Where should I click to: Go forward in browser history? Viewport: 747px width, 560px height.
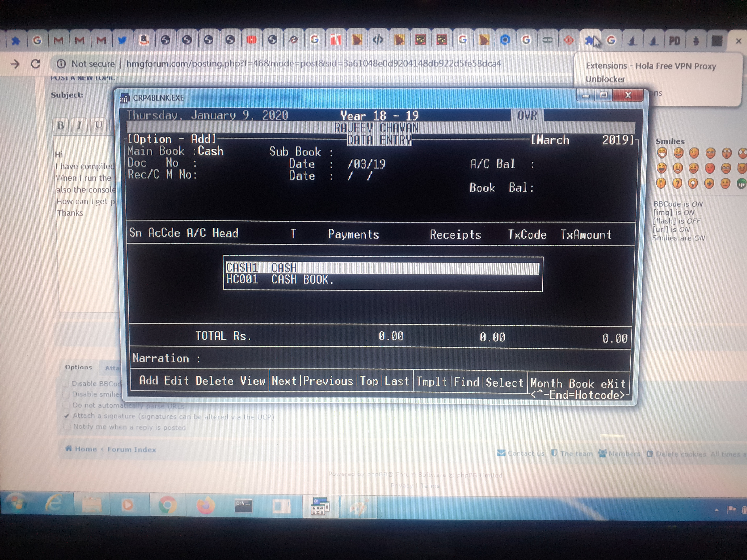click(x=15, y=63)
